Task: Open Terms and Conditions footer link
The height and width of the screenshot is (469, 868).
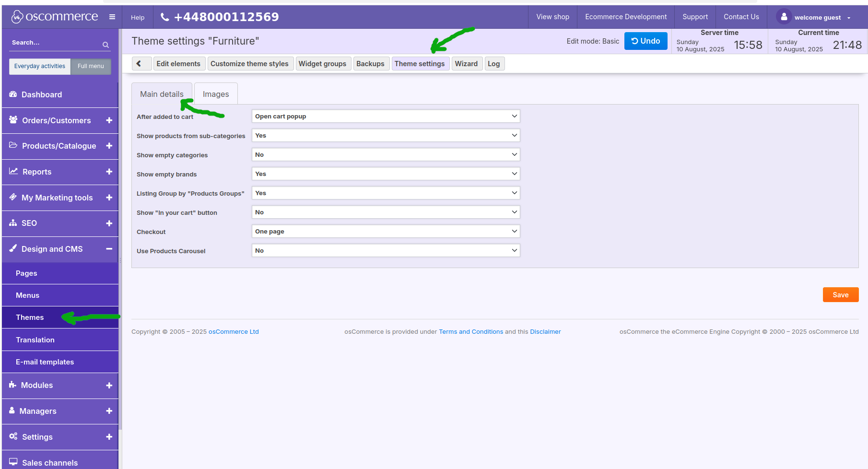Action: click(x=471, y=331)
